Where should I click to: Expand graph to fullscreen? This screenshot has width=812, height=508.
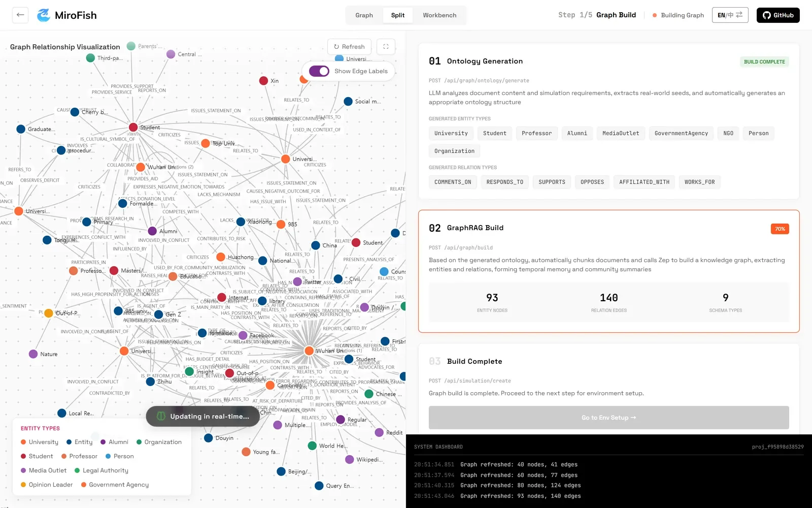(386, 46)
